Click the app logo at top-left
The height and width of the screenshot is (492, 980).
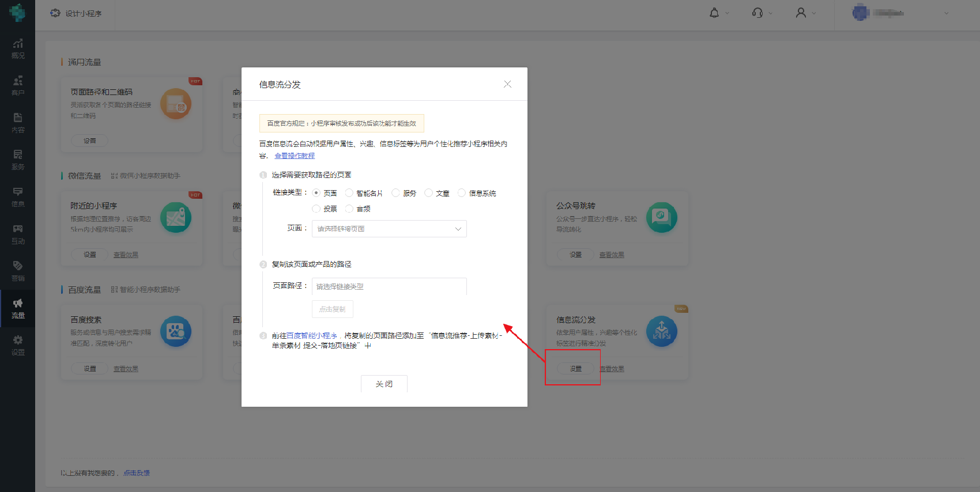[x=17, y=13]
